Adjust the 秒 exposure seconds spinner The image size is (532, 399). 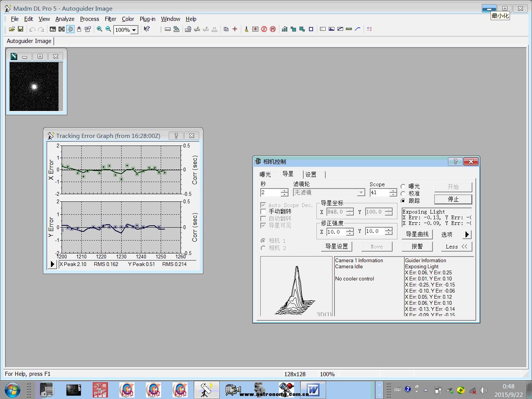285,193
